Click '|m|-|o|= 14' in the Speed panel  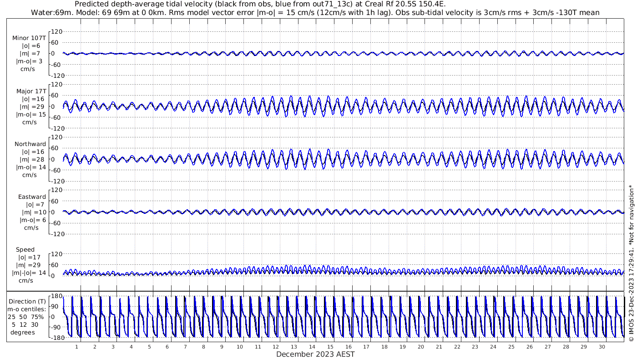click(x=29, y=273)
